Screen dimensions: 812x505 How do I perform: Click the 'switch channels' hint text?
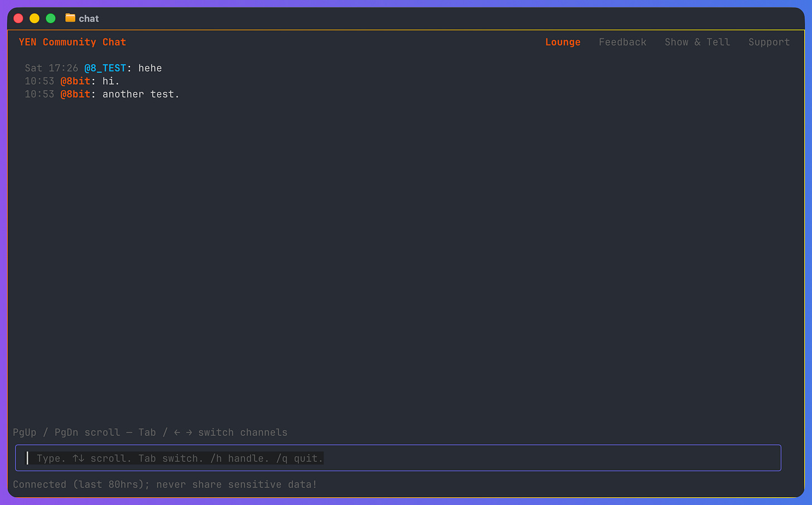click(x=243, y=433)
